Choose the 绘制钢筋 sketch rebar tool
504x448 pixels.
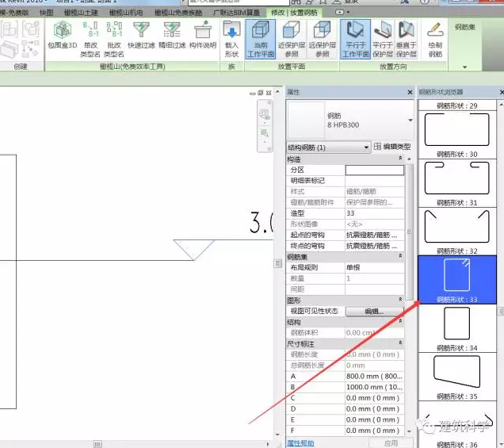point(435,39)
